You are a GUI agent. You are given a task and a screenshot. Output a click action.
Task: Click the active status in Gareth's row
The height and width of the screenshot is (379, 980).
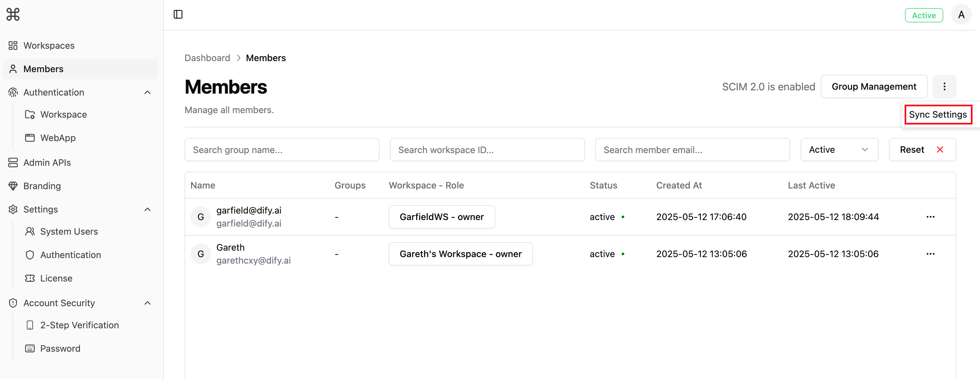(x=602, y=254)
